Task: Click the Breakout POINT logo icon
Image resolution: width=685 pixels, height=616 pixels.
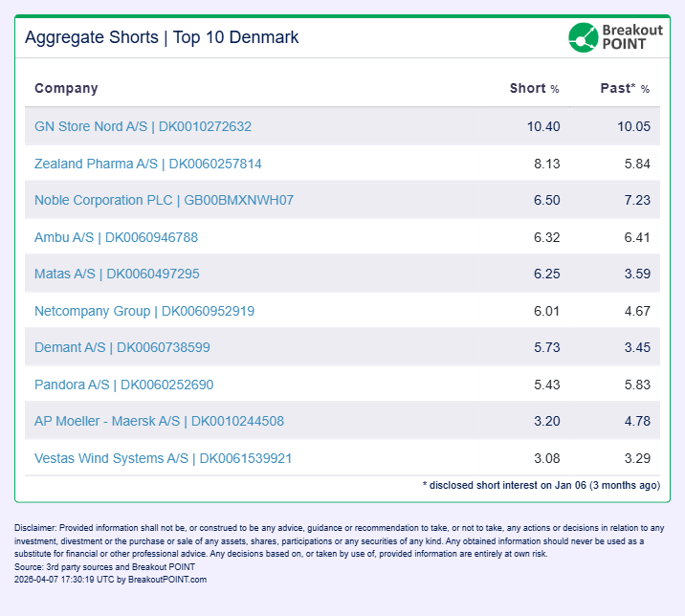Action: click(x=583, y=37)
